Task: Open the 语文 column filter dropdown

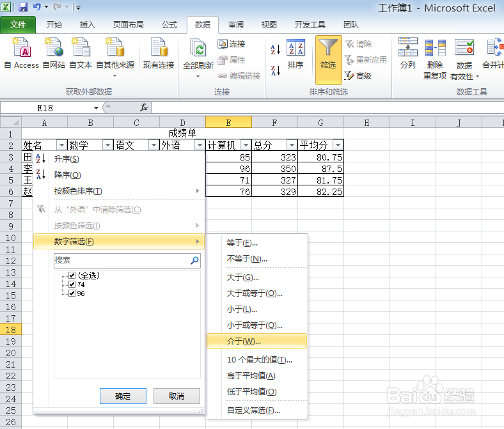Action: point(154,145)
